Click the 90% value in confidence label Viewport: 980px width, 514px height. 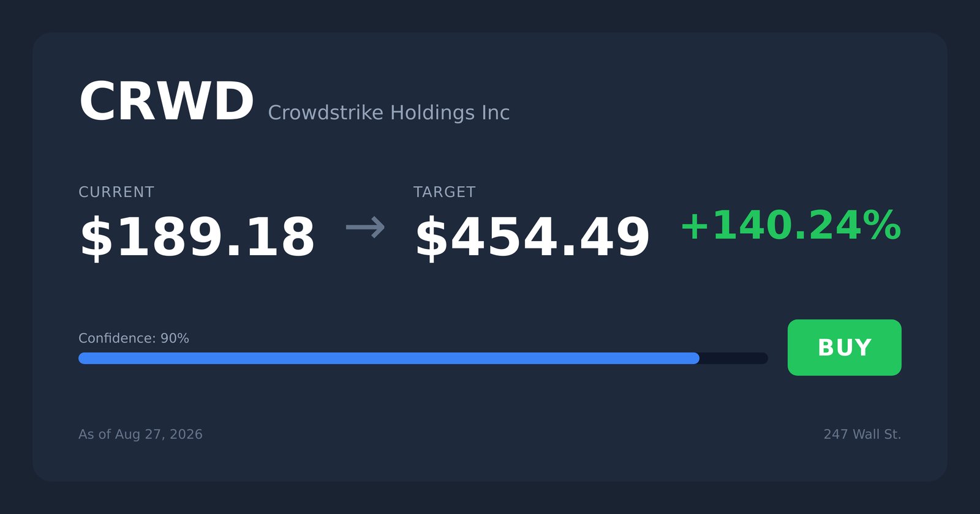(175, 338)
